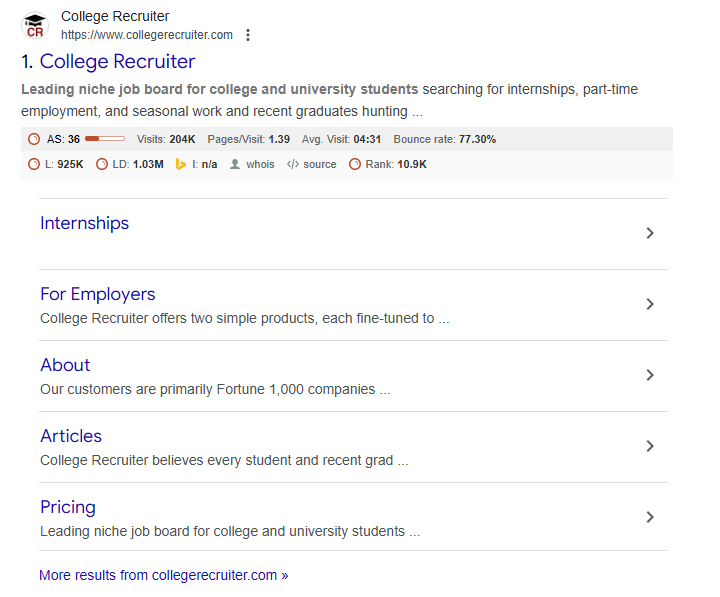Image resolution: width=720 pixels, height=597 pixels.
Task: Click the Visits: 204K metric
Action: tap(166, 139)
